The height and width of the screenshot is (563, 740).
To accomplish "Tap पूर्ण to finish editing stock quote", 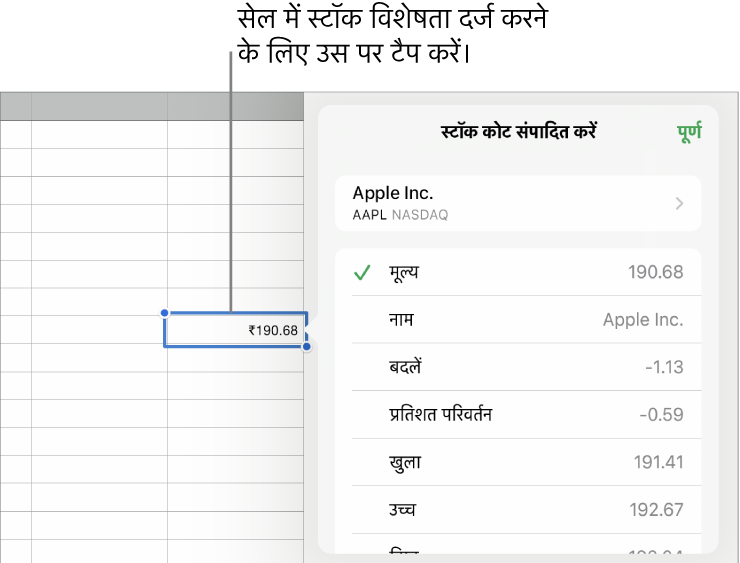I will [x=690, y=132].
